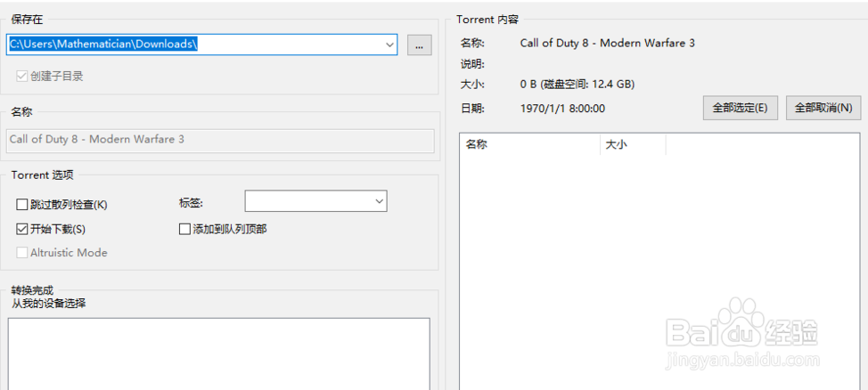Open the save path dropdown arrow

pyautogui.click(x=389, y=45)
